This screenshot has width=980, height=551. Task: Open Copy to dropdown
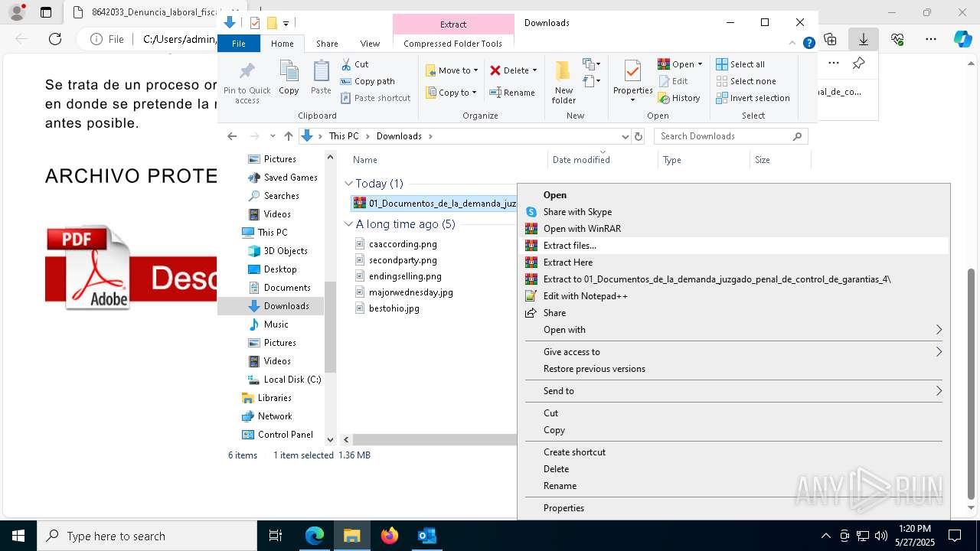[452, 93]
